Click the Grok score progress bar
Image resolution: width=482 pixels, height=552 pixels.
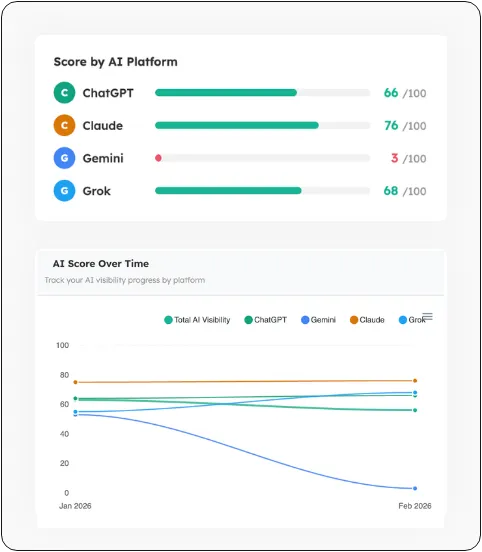(262, 190)
